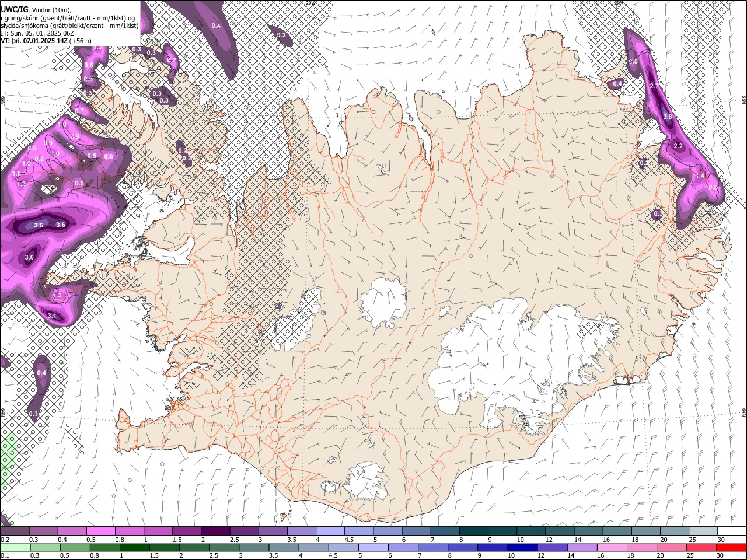Click the 3.6 precipitation value on the map

tap(60, 225)
